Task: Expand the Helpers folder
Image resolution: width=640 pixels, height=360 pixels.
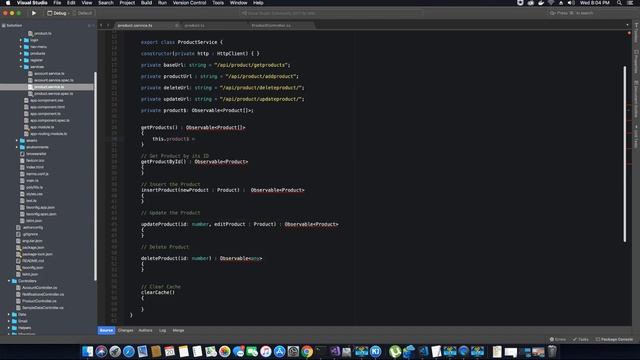Action: [x=9, y=328]
